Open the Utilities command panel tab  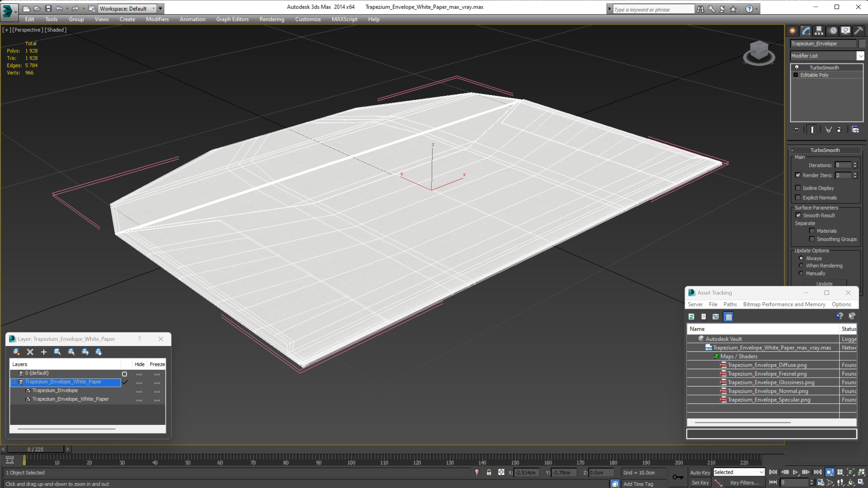859,31
